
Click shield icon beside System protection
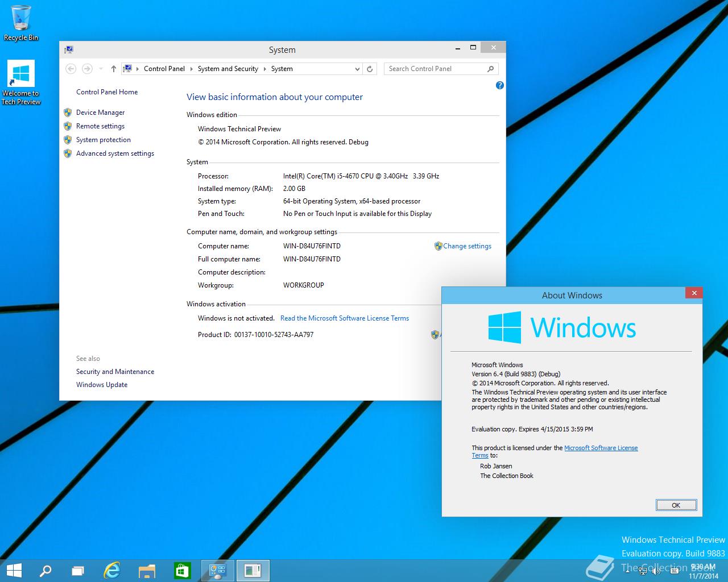[x=68, y=140]
